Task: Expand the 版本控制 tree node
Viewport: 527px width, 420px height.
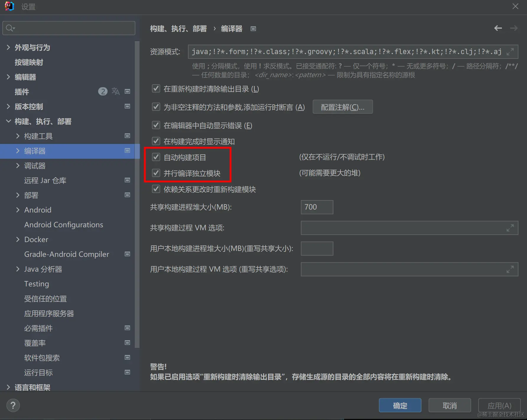Action: tap(8, 106)
